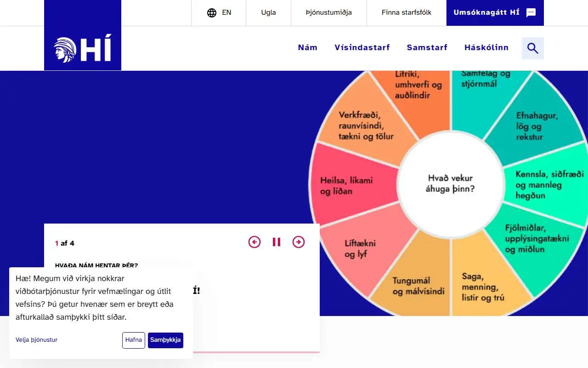Open Velja þjónustur cookie options

pos(36,340)
